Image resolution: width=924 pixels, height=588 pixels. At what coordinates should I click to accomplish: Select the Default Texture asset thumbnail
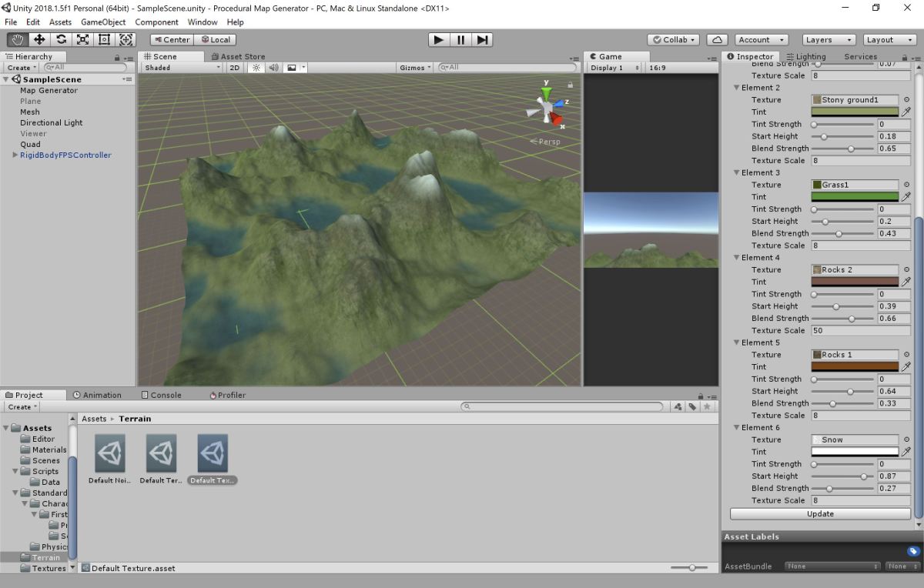click(x=212, y=454)
